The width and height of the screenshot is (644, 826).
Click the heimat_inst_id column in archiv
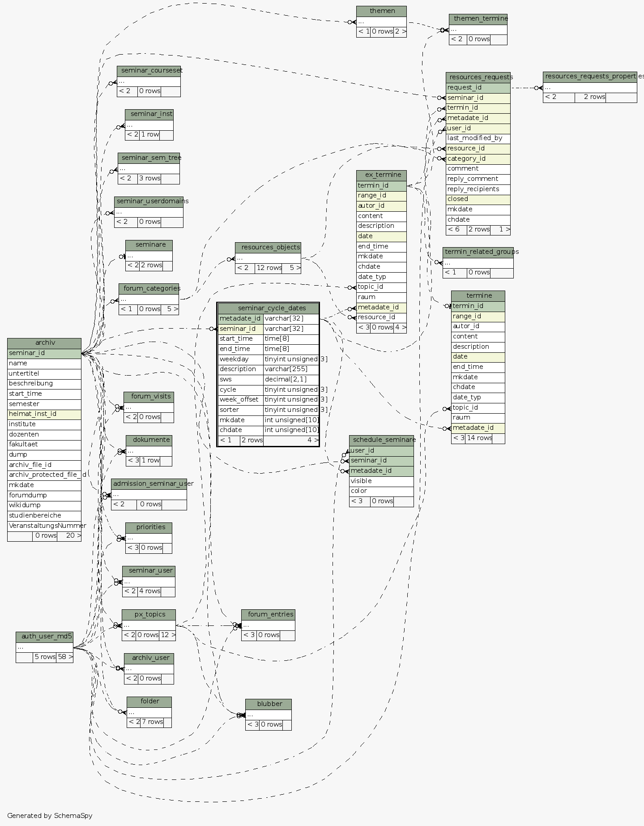click(x=44, y=414)
